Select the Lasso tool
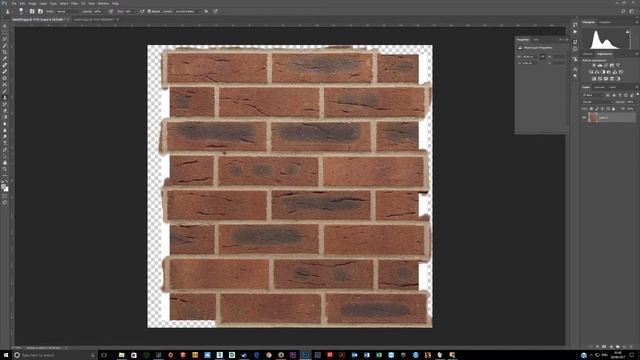Image resolution: width=640 pixels, height=360 pixels. point(4,39)
